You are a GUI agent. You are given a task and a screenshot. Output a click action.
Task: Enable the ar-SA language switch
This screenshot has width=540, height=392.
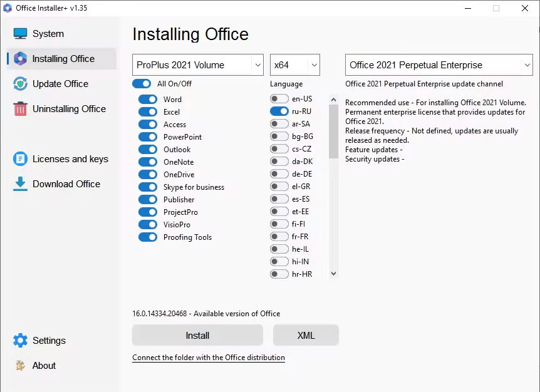click(279, 123)
